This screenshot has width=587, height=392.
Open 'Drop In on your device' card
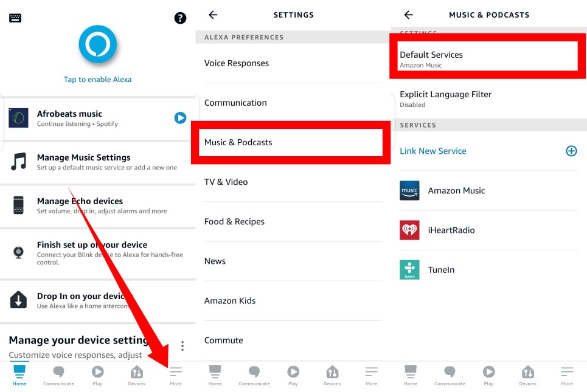tap(98, 301)
